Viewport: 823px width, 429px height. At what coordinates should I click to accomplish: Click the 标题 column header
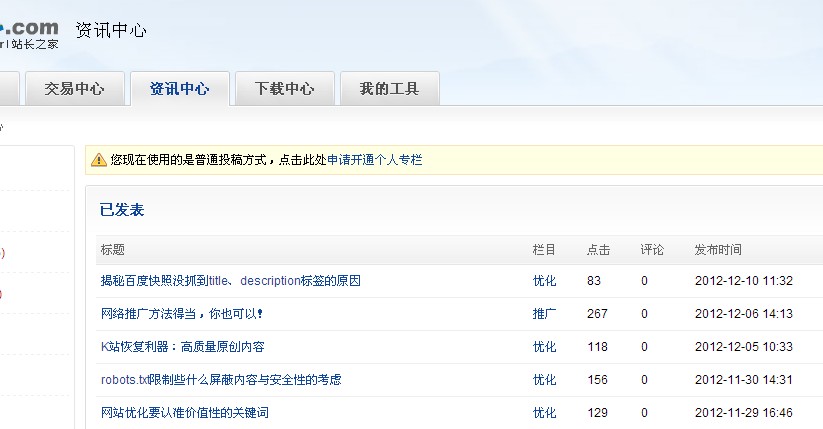[x=112, y=250]
